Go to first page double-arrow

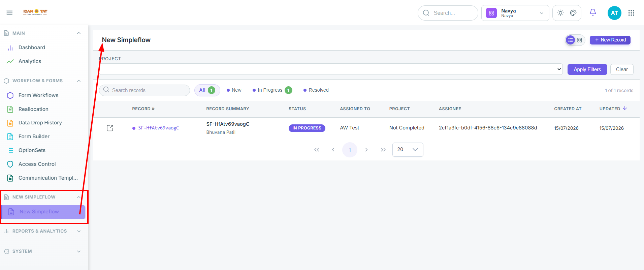click(317, 150)
